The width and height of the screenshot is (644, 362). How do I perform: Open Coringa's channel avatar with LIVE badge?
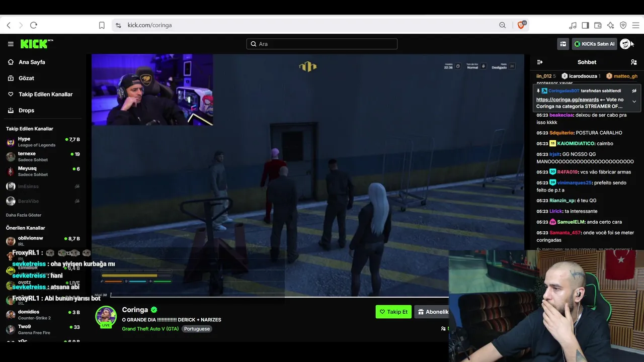click(x=106, y=317)
